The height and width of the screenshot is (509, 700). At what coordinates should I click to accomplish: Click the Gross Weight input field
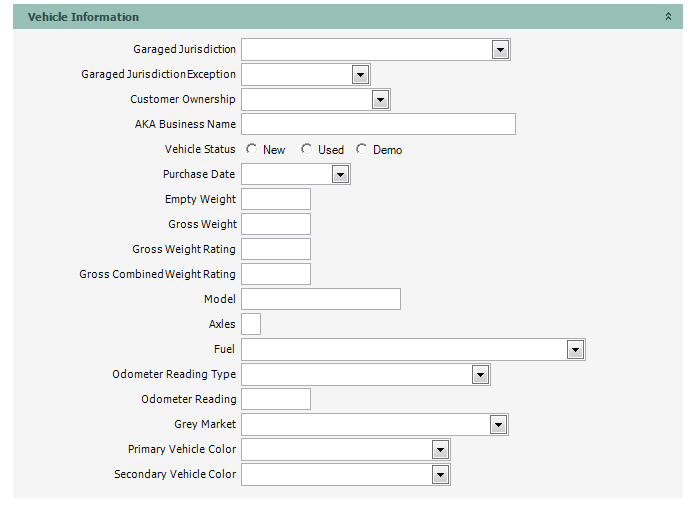276,224
